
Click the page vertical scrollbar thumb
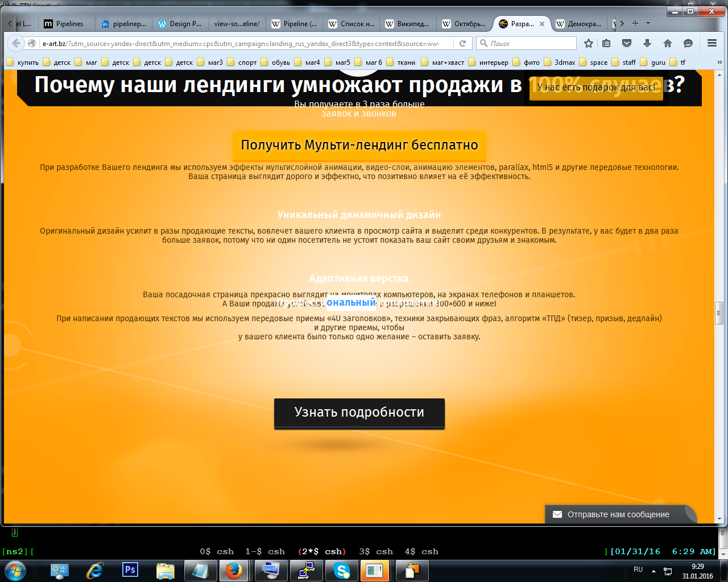click(x=719, y=313)
